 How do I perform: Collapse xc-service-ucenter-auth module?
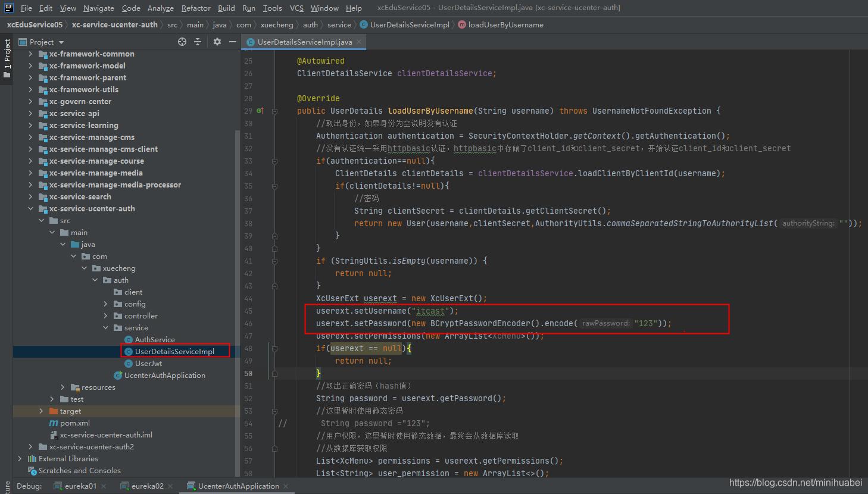[30, 208]
